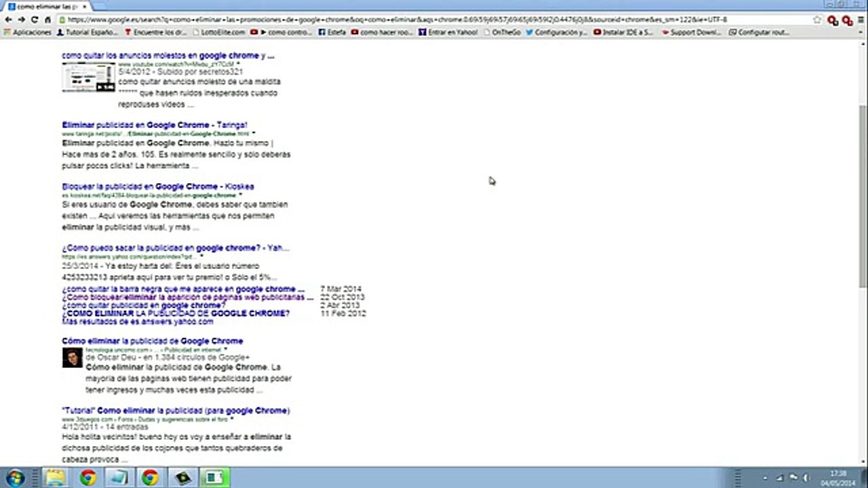The width and height of the screenshot is (868, 488).
Task: Open '¿COMO ELIMINAR LA PUBLICIDAD DE GOOGLE CHROME?' sublink
Action: [x=176, y=314]
